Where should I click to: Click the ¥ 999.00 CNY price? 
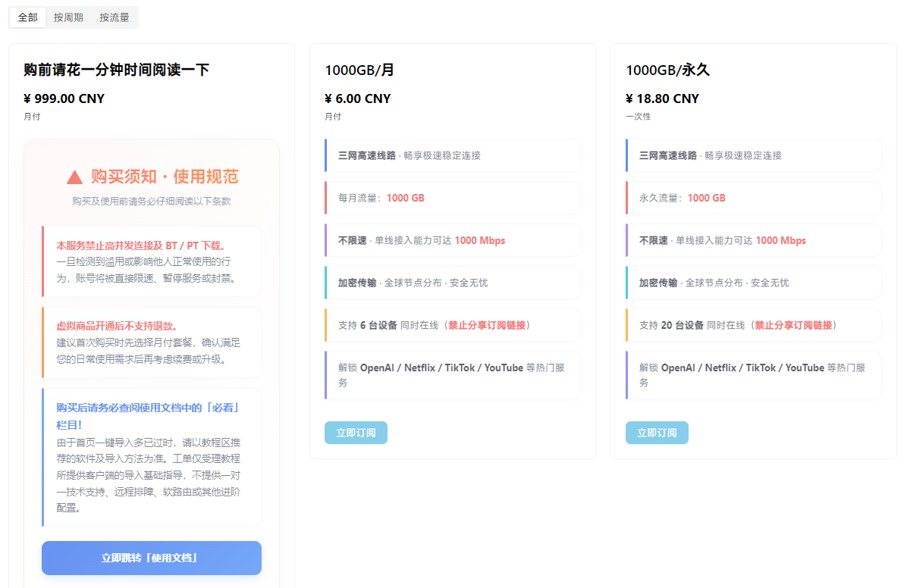coord(64,99)
